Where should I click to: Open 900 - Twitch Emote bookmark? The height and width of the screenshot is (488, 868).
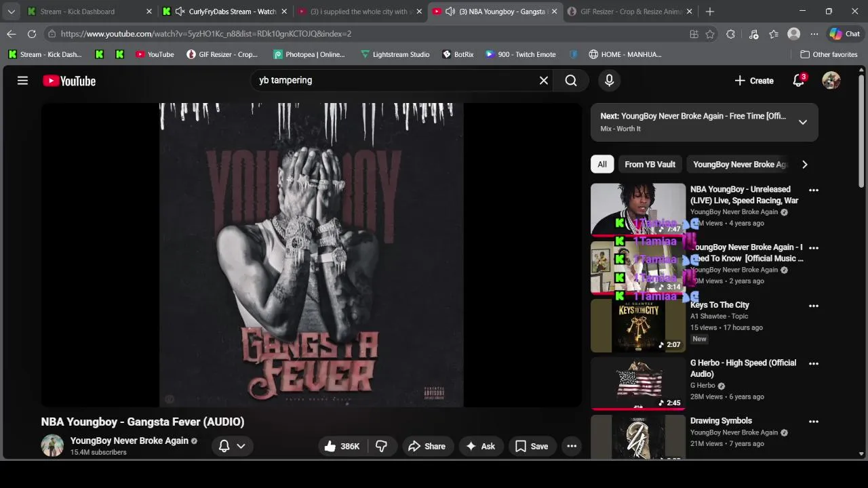coord(521,54)
